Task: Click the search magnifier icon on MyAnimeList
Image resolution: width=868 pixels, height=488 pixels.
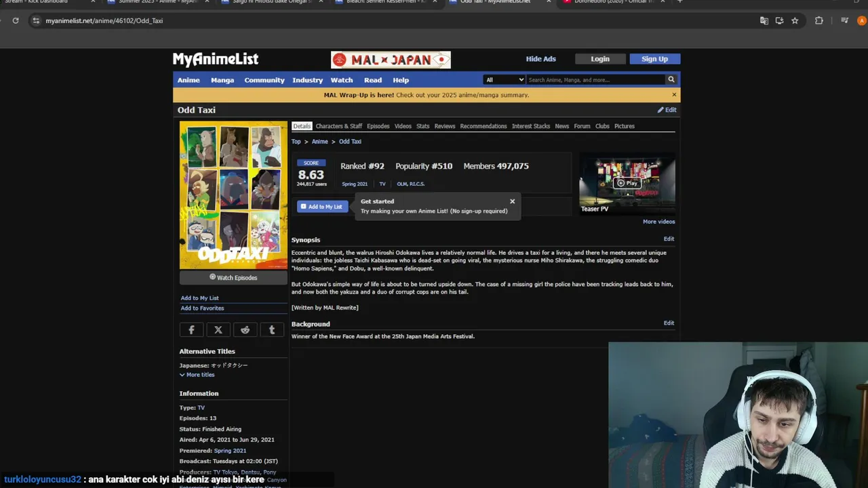Action: [x=671, y=79]
